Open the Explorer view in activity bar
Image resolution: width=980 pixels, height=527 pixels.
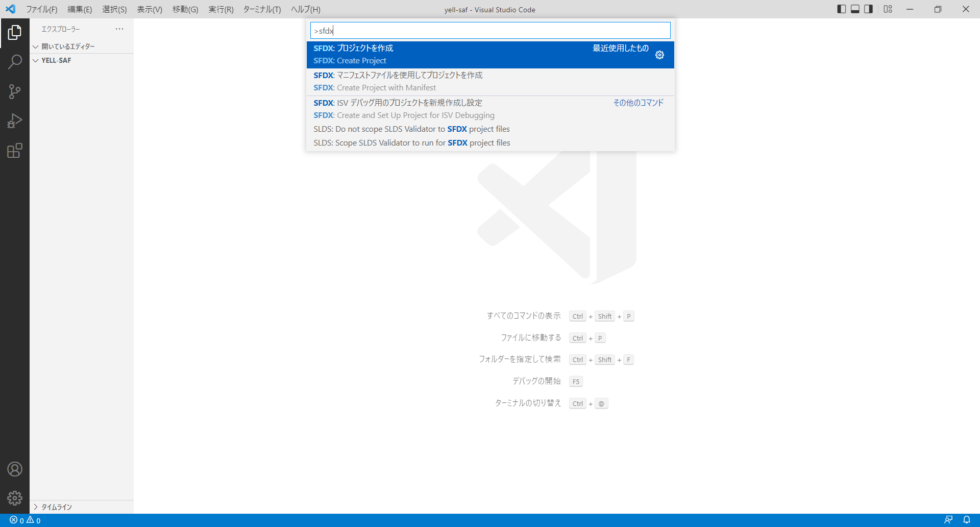15,33
